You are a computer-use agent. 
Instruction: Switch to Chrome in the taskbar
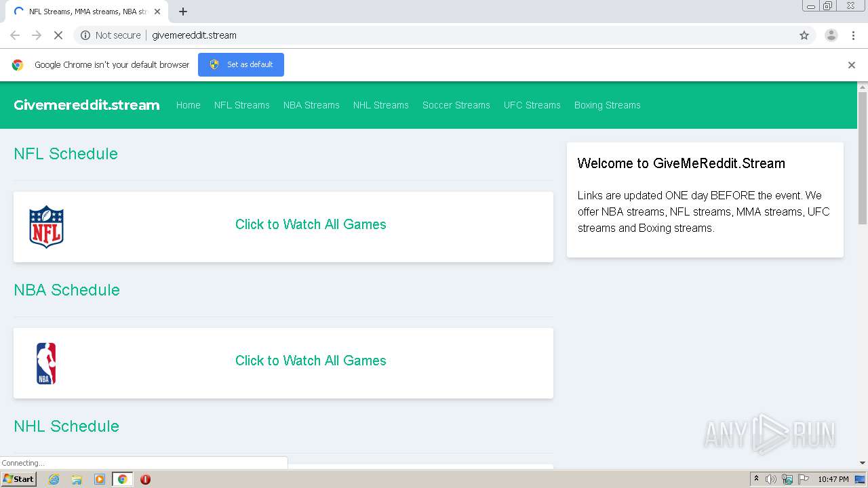click(x=123, y=479)
